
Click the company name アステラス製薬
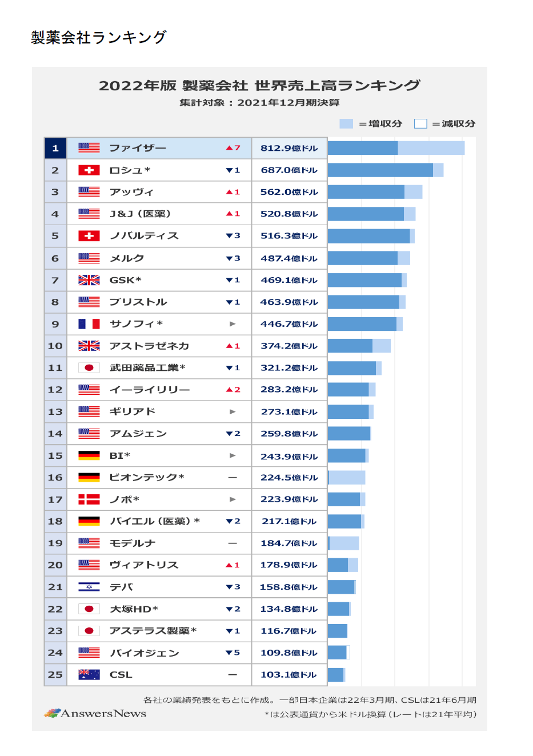153,631
